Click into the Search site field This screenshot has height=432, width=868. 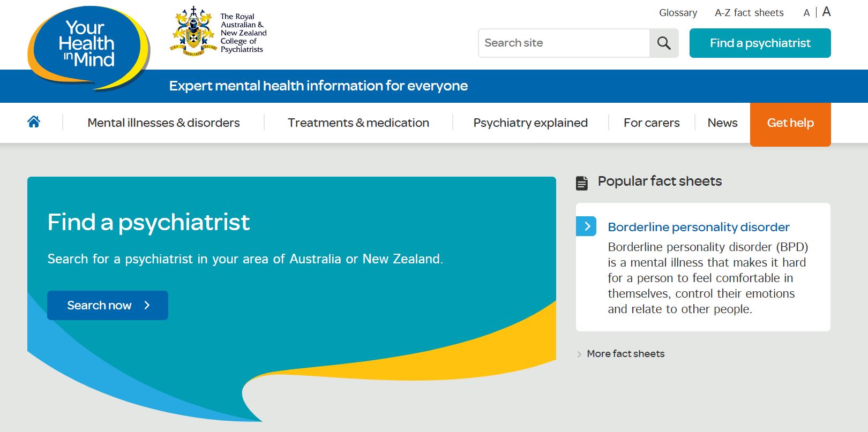(x=564, y=43)
